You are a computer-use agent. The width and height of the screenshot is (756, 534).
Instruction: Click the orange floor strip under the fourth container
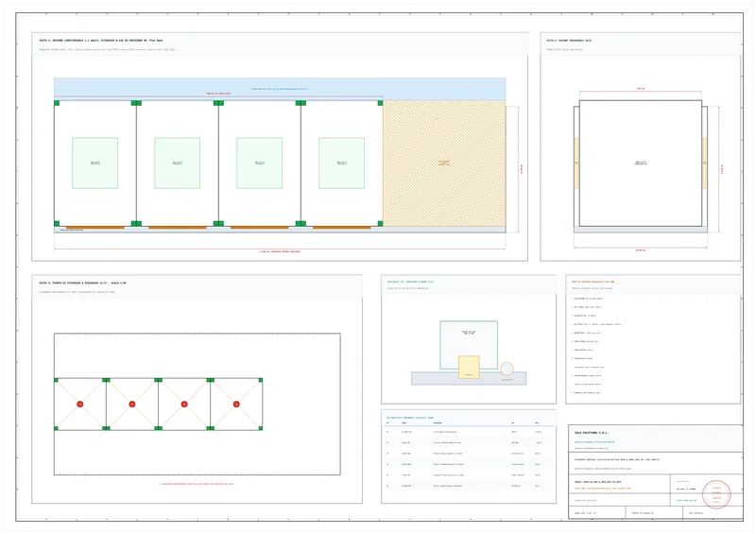(342, 227)
